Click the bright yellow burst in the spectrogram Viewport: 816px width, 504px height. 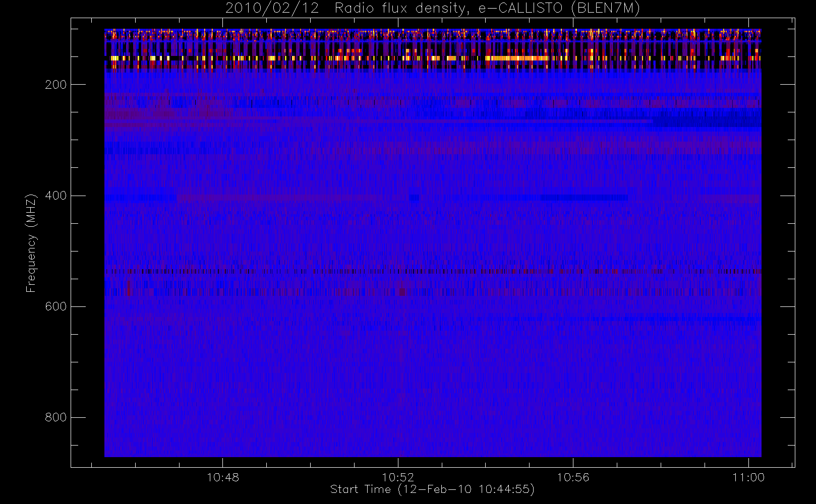[x=517, y=58]
